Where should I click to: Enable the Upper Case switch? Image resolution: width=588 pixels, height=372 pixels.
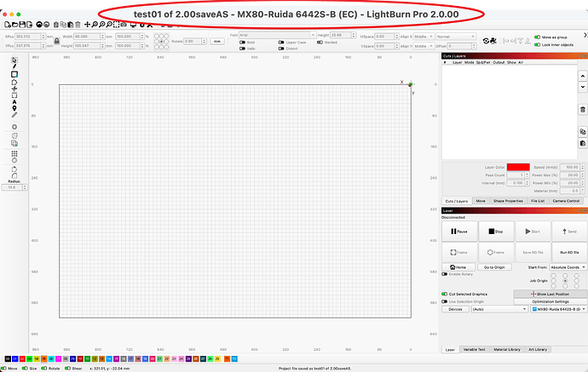(281, 43)
